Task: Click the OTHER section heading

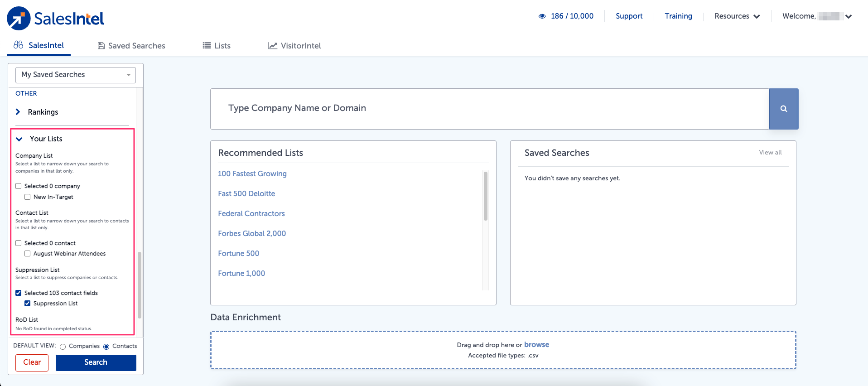Action: (x=26, y=93)
